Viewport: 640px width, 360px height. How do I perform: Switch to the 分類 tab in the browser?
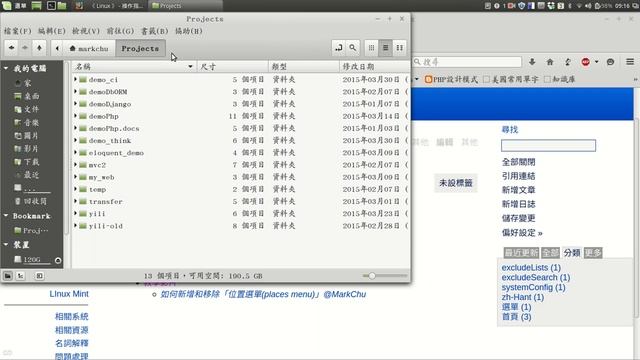pyautogui.click(x=572, y=253)
